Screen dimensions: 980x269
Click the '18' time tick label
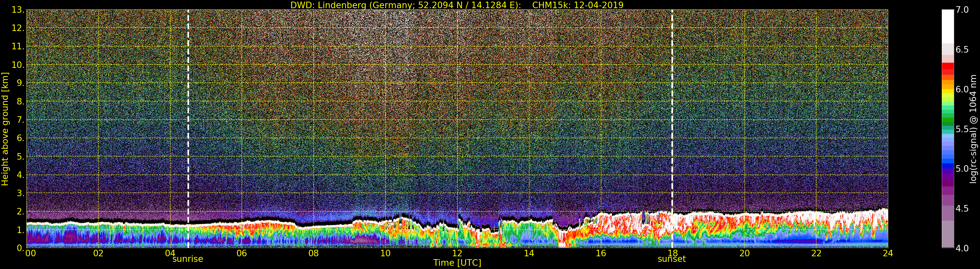672,253
